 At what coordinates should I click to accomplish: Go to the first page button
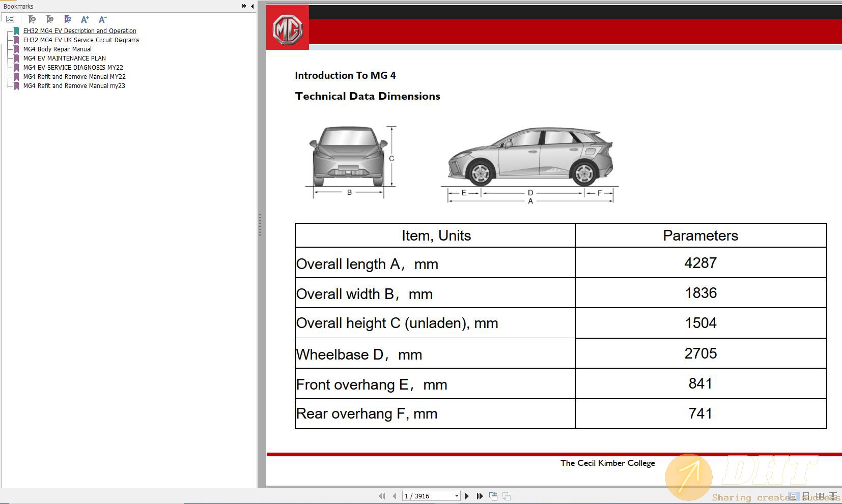[382, 496]
